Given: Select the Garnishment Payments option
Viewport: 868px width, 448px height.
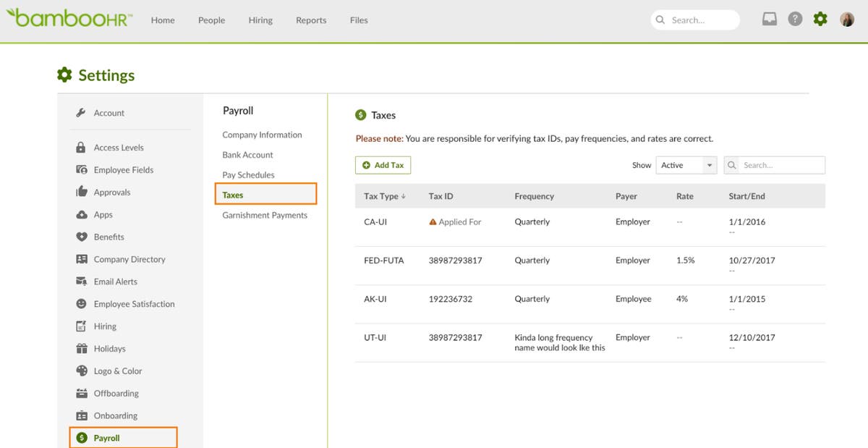Looking at the screenshot, I should tap(263, 215).
